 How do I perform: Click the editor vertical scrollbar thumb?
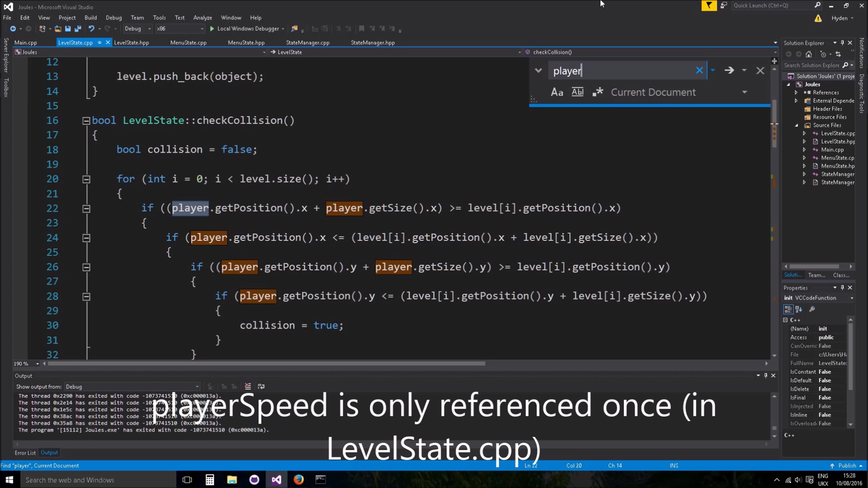tap(774, 124)
